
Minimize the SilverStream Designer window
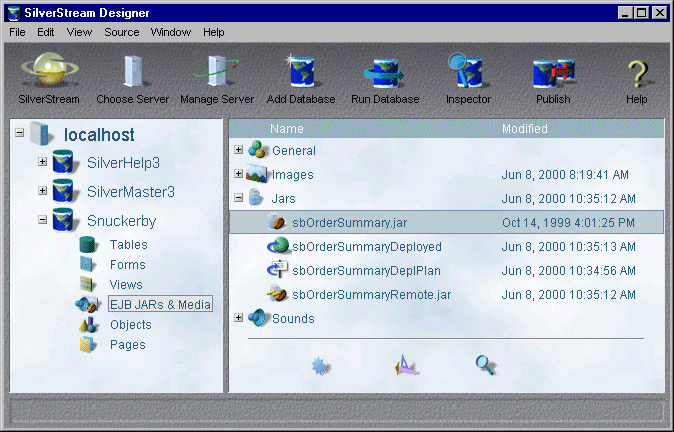(625, 13)
